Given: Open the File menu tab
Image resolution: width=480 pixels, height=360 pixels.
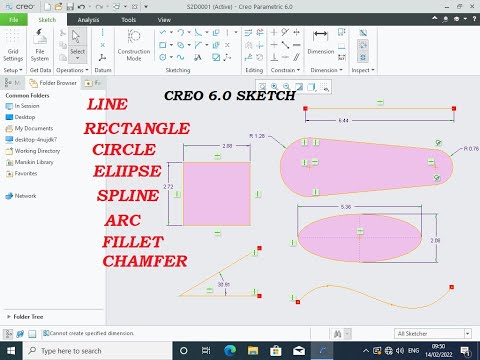Looking at the screenshot, I should click(14, 20).
